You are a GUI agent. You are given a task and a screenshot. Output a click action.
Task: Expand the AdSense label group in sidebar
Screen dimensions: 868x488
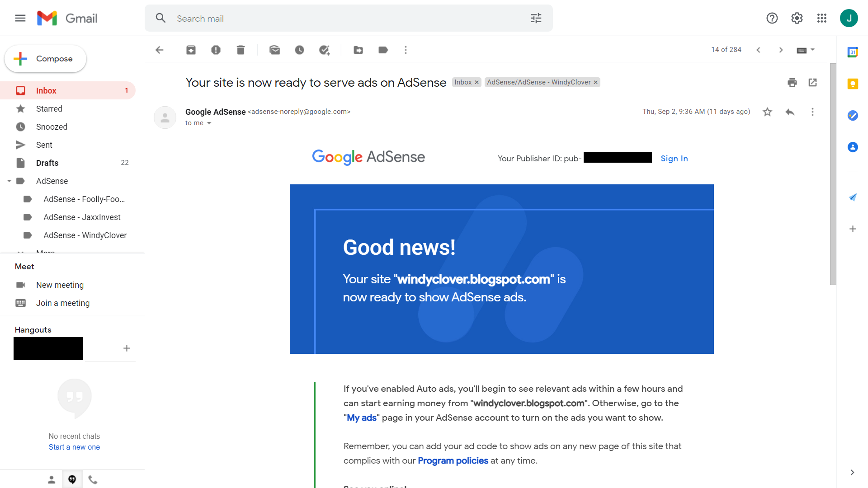(x=9, y=181)
